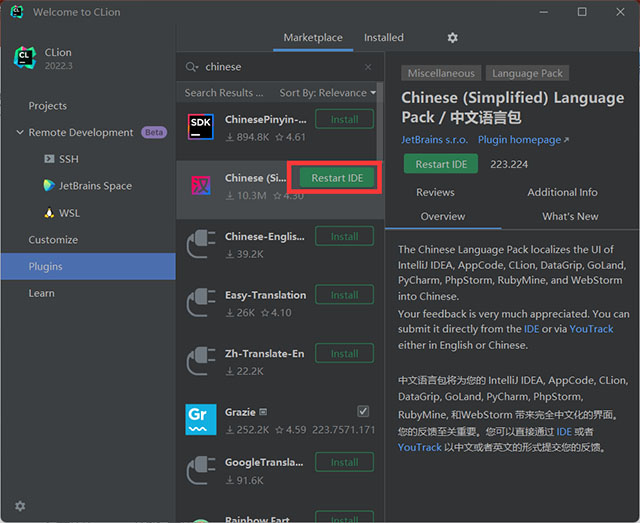Open bottom-left gear options menu
Image resolution: width=640 pixels, height=523 pixels.
click(20, 506)
